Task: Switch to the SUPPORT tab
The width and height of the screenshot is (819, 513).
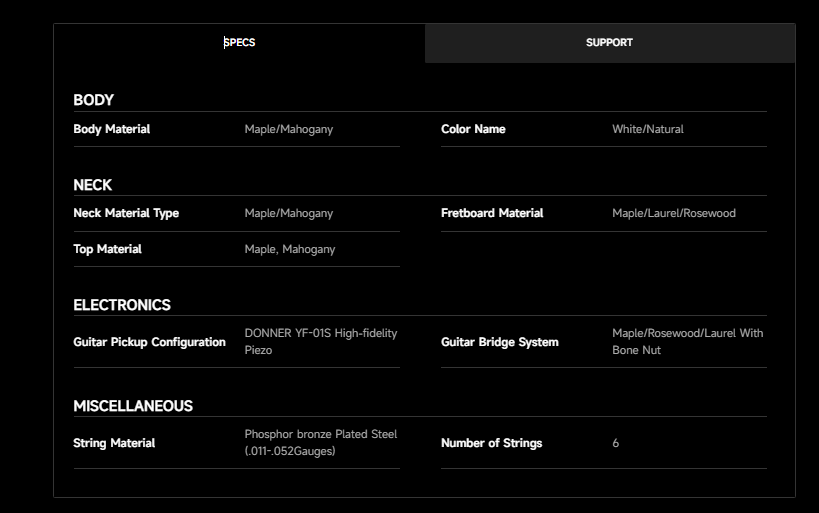Action: tap(609, 43)
